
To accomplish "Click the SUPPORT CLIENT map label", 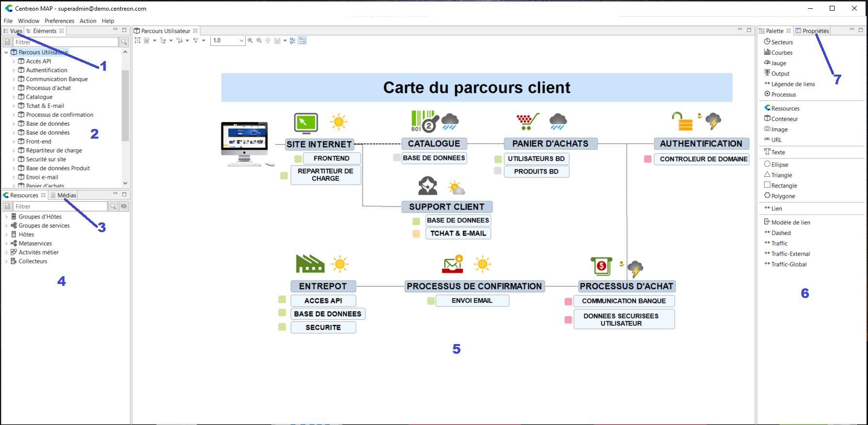I will coord(446,207).
